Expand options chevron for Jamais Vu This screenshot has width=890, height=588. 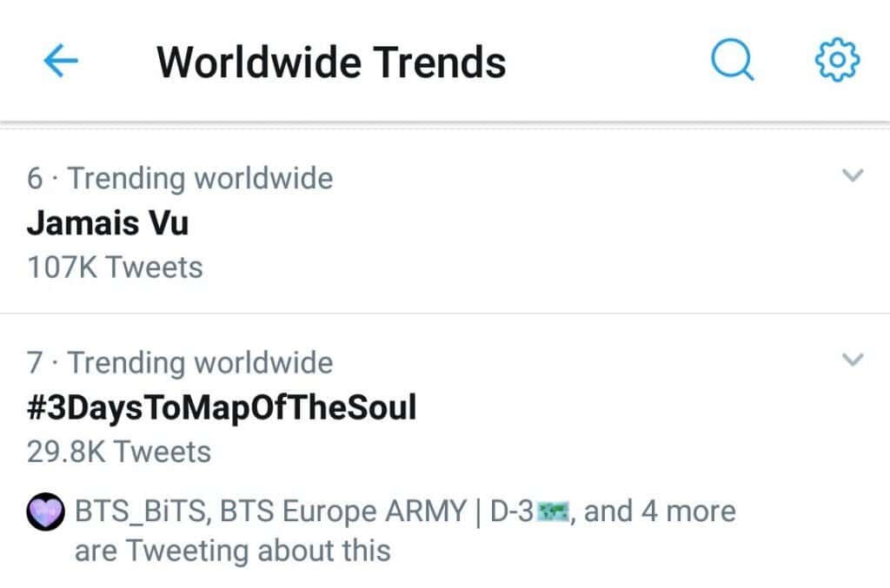853,175
